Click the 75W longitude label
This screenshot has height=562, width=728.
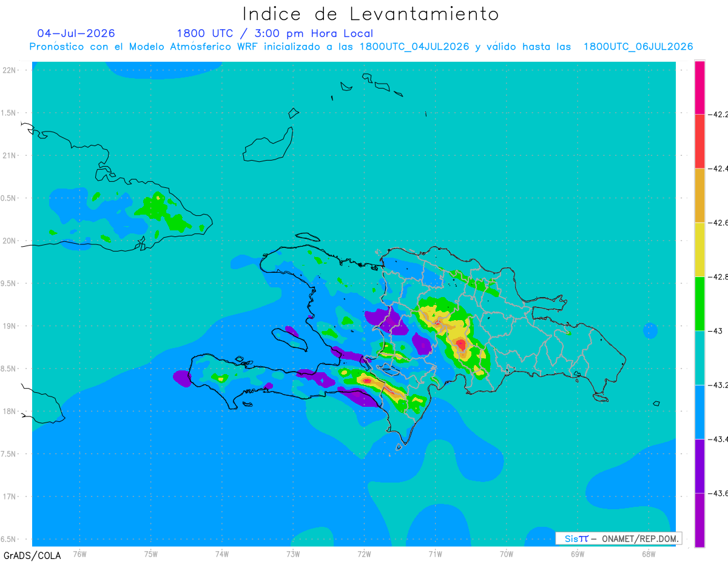pyautogui.click(x=151, y=554)
